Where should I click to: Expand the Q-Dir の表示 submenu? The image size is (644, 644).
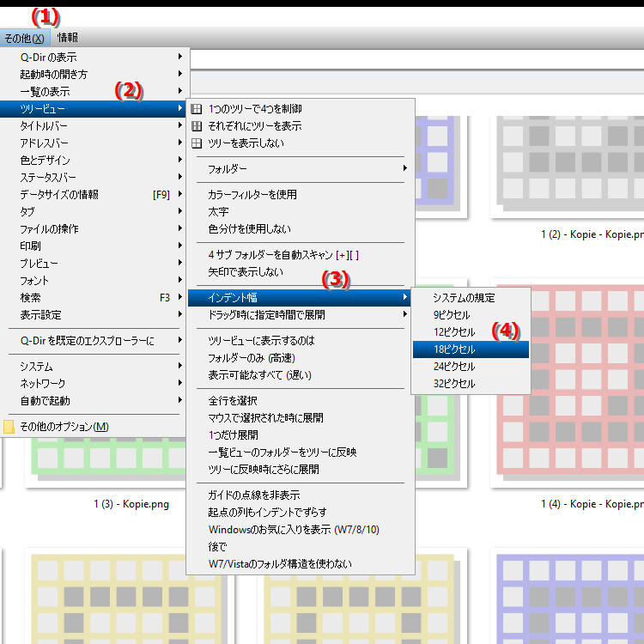pyautogui.click(x=94, y=57)
